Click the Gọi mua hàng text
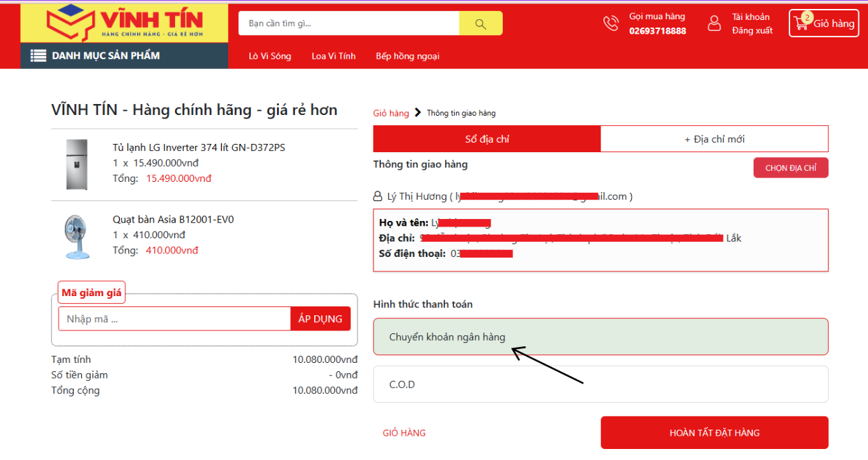This screenshot has width=868, height=460. coord(657,17)
